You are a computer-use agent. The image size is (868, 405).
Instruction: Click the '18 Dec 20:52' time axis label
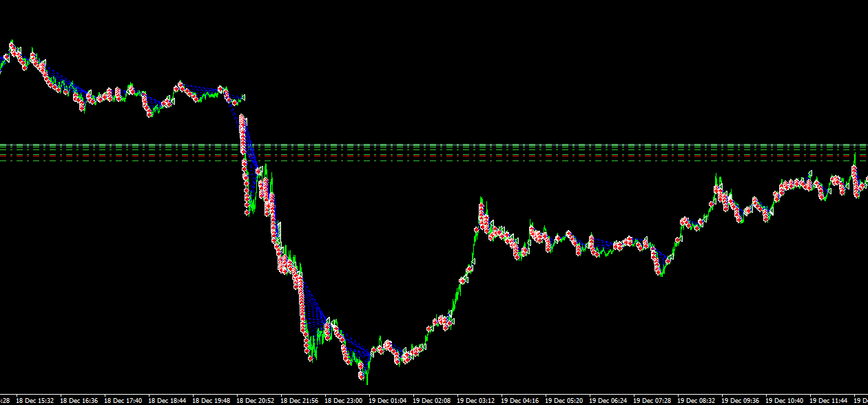coord(256,400)
